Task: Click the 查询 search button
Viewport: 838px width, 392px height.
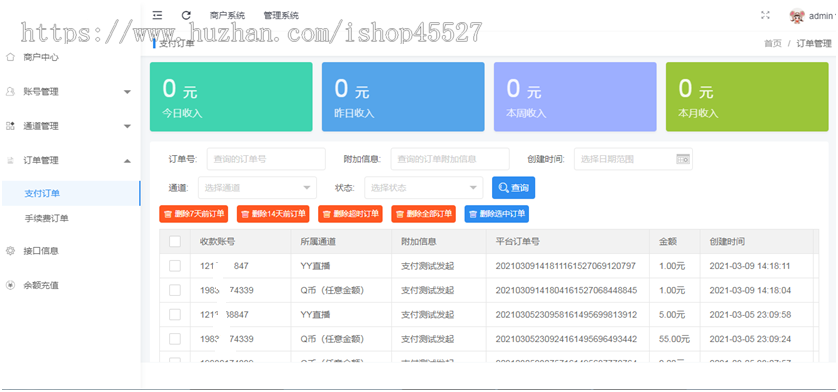Action: [x=514, y=188]
